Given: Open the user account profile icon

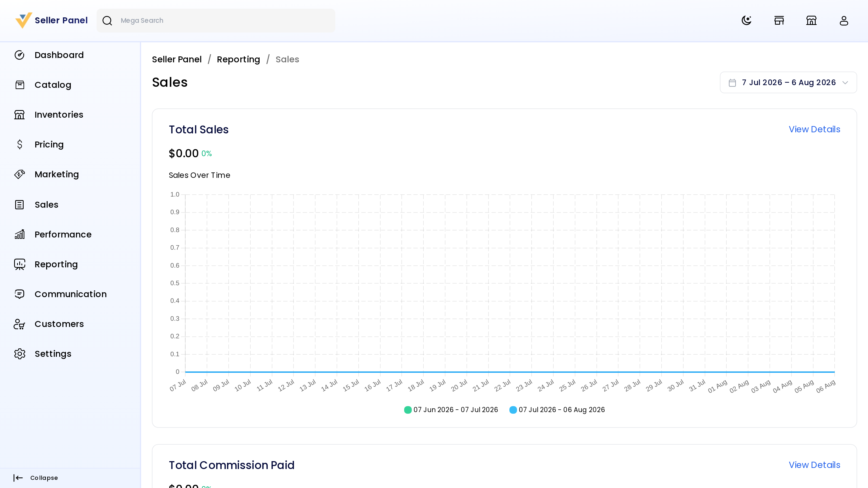Looking at the screenshot, I should [844, 21].
